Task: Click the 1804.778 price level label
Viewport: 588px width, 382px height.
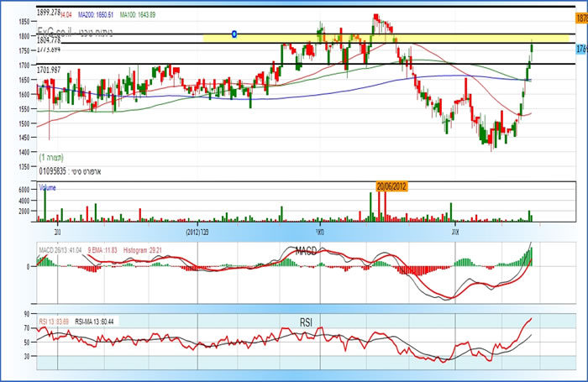Action: (x=50, y=39)
